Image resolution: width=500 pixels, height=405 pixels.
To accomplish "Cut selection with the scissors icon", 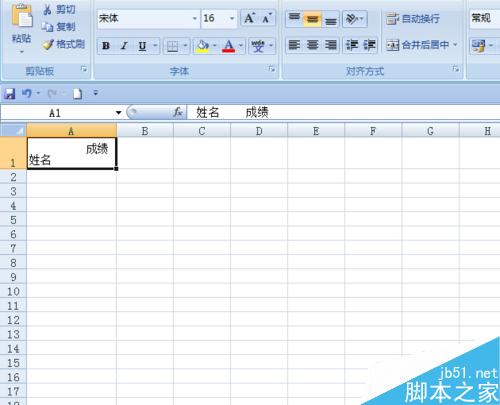I will pyautogui.click(x=47, y=10).
